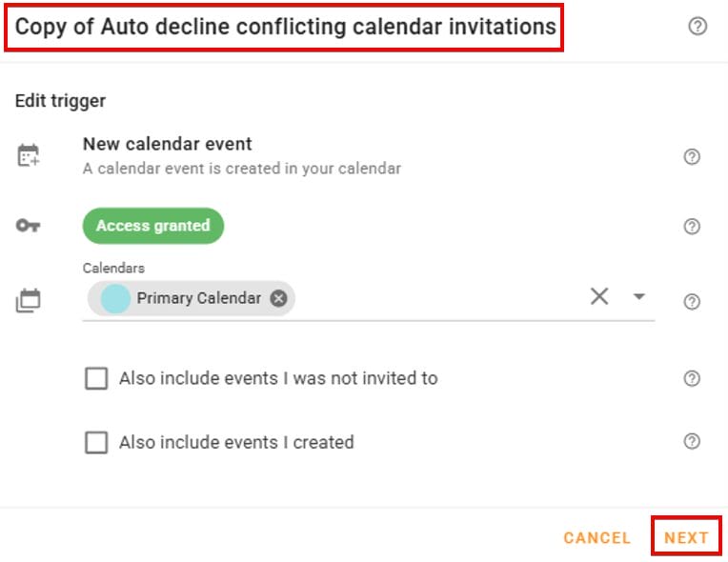Viewport: 728px width, 562px height.
Task: Clear all selected calendars with X
Action: click(x=599, y=296)
